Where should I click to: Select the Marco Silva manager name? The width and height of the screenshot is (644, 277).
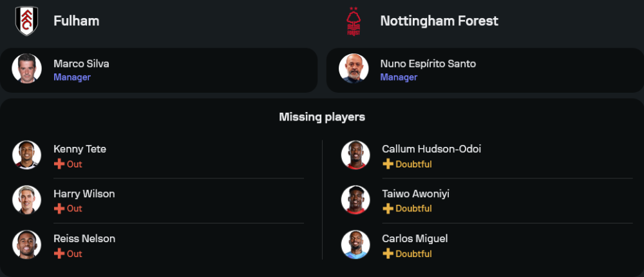coord(81,64)
